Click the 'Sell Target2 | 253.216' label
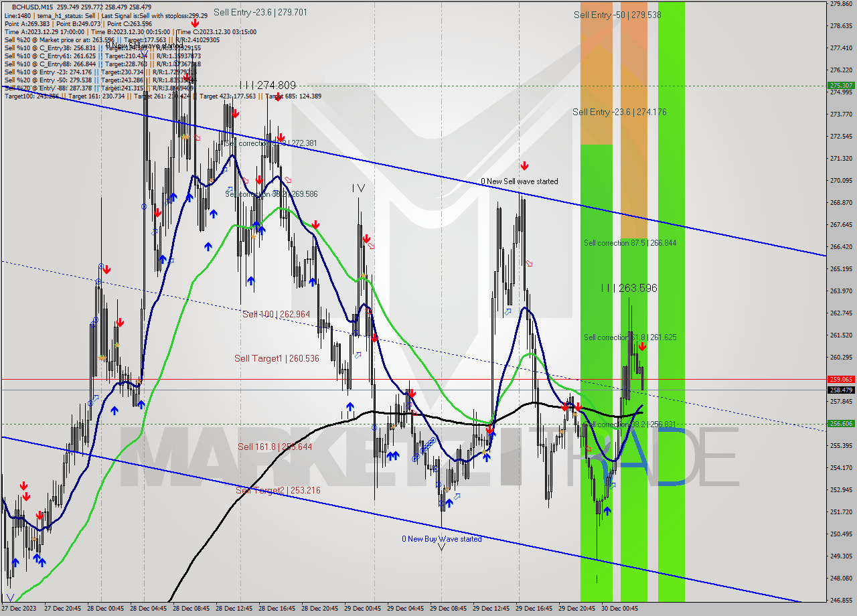Image resolution: width=857 pixels, height=616 pixels. [278, 491]
